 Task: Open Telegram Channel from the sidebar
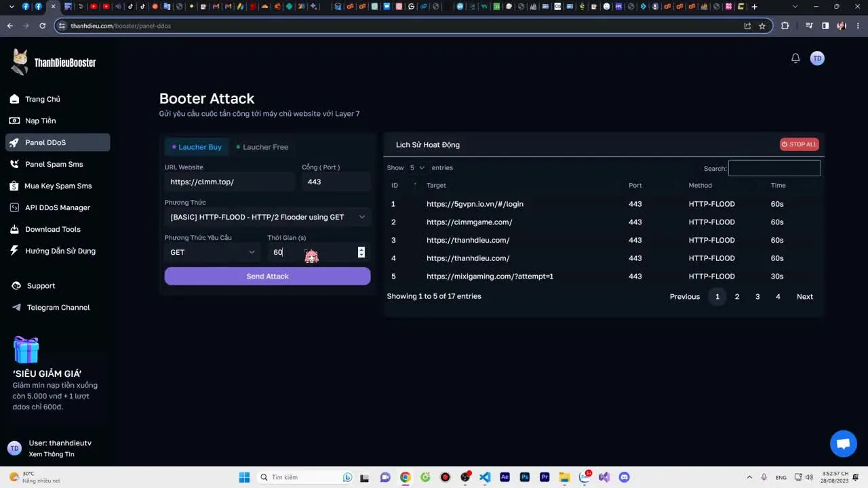(58, 308)
